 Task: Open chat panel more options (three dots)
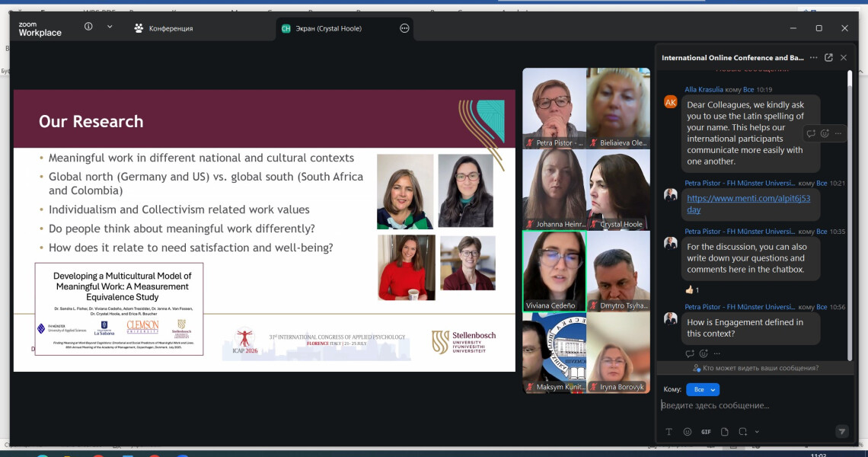[813, 58]
